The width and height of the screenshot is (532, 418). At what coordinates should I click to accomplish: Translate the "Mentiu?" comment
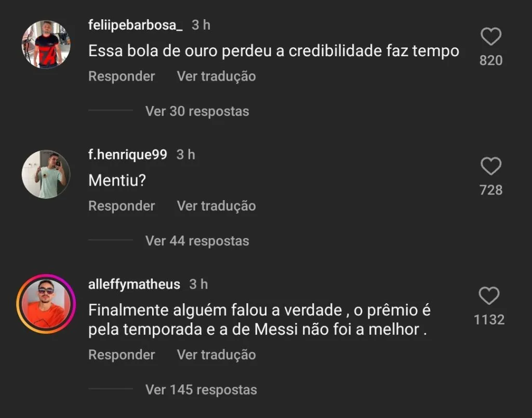coord(217,206)
